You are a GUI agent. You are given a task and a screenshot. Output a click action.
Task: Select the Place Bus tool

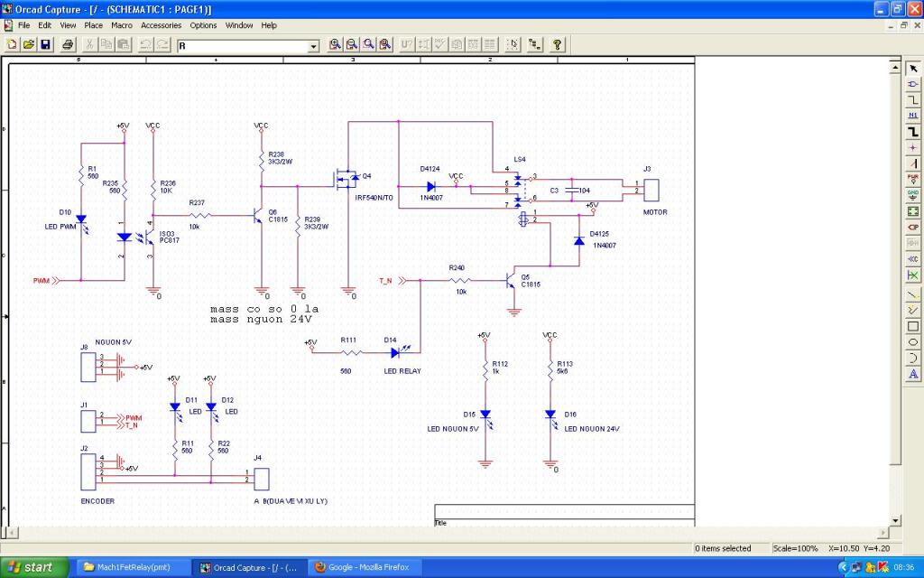click(x=913, y=132)
